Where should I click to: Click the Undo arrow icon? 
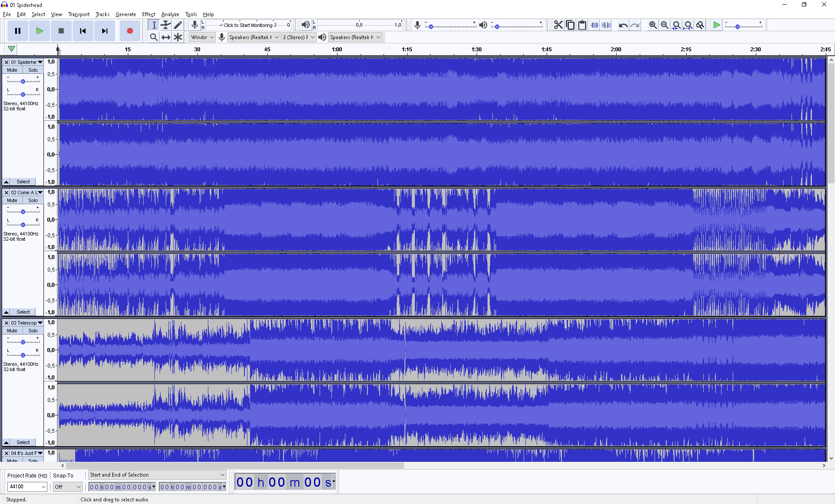[623, 25]
